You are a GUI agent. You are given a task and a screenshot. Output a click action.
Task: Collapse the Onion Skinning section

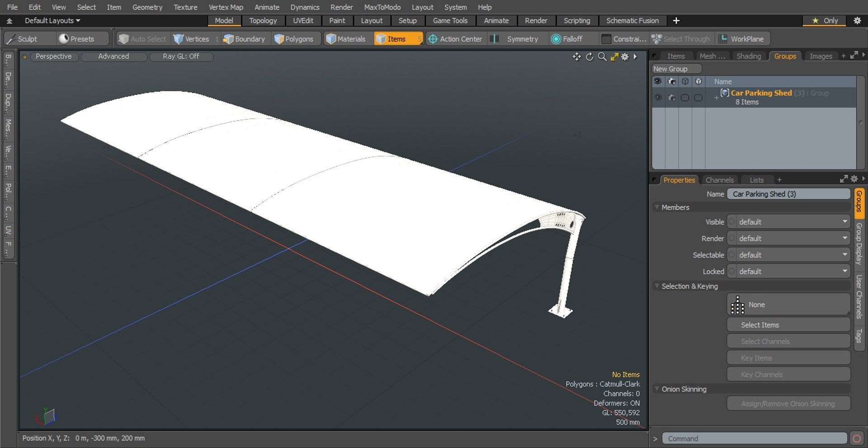pos(657,389)
